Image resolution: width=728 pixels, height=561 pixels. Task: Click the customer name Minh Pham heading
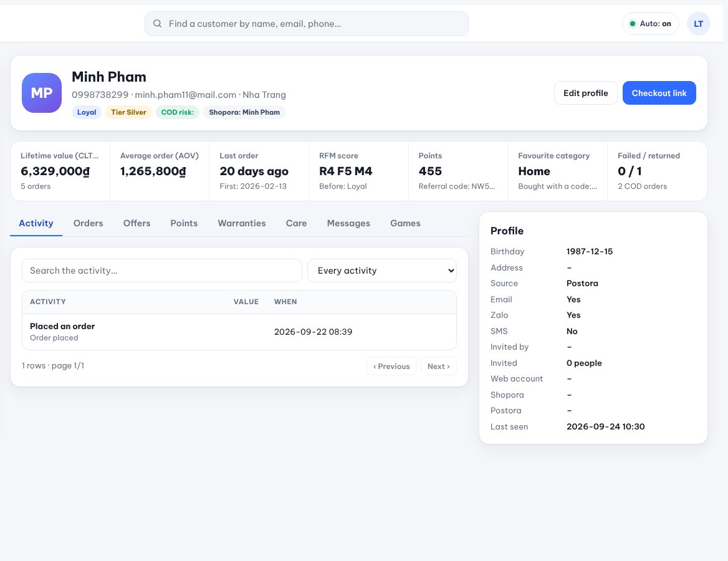click(109, 77)
